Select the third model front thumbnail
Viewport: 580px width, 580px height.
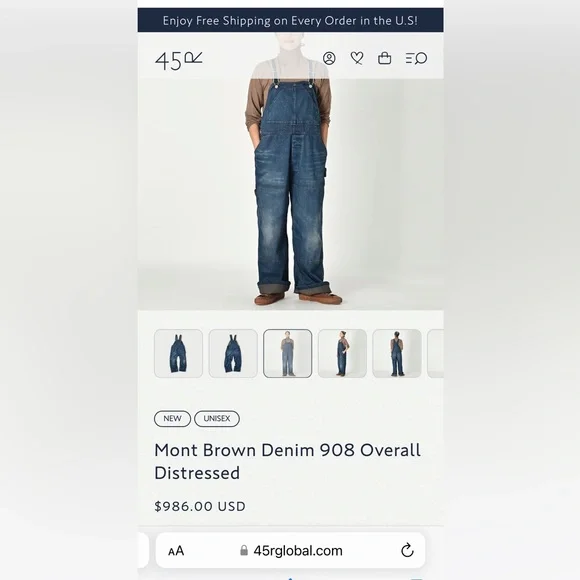(287, 353)
